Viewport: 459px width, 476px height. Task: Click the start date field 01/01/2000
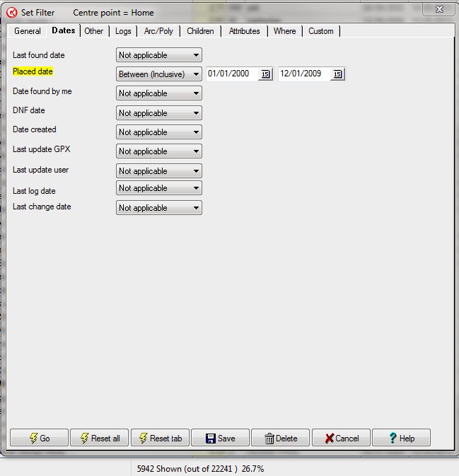pyautogui.click(x=231, y=74)
